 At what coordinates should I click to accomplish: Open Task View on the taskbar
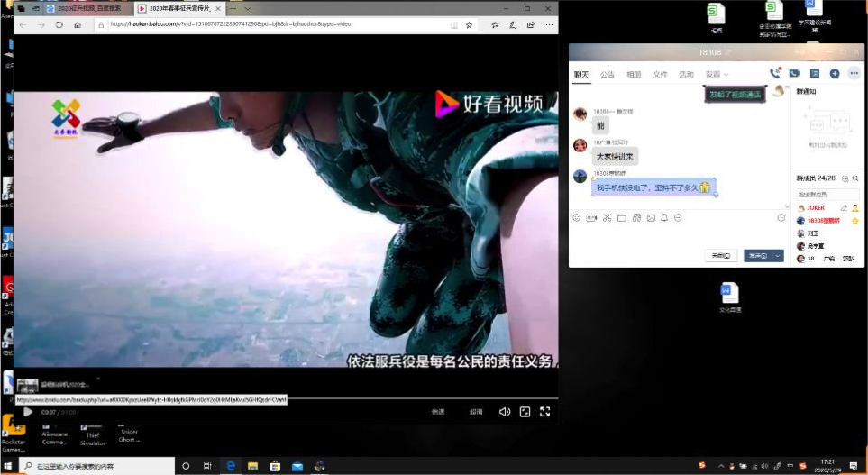tap(207, 466)
